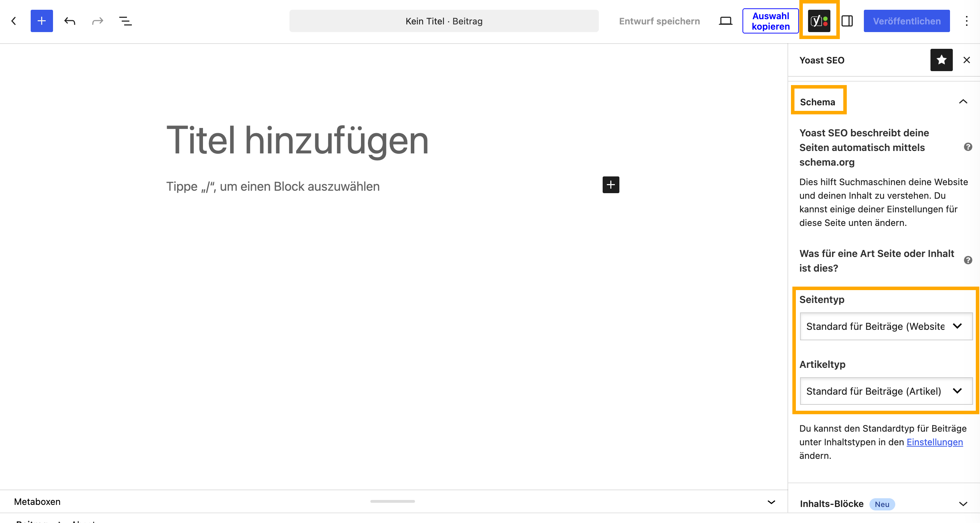Open the laptop preview view icon
Image resolution: width=980 pixels, height=523 pixels.
click(725, 21)
